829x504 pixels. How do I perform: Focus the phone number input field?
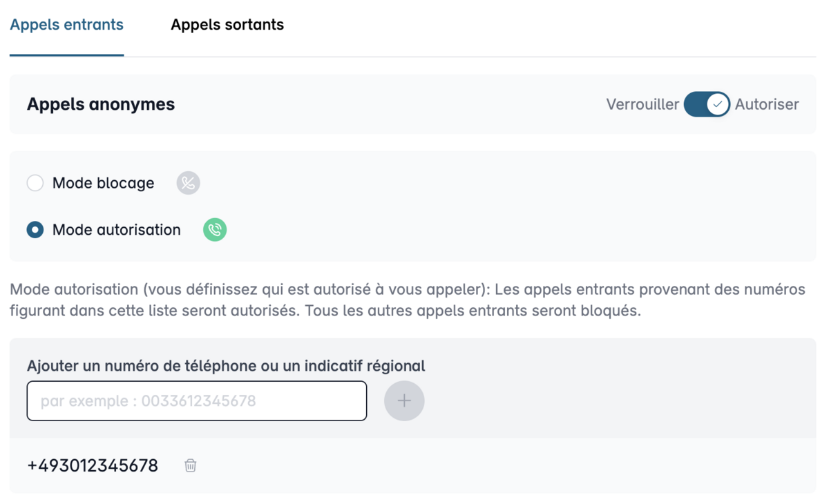197,400
